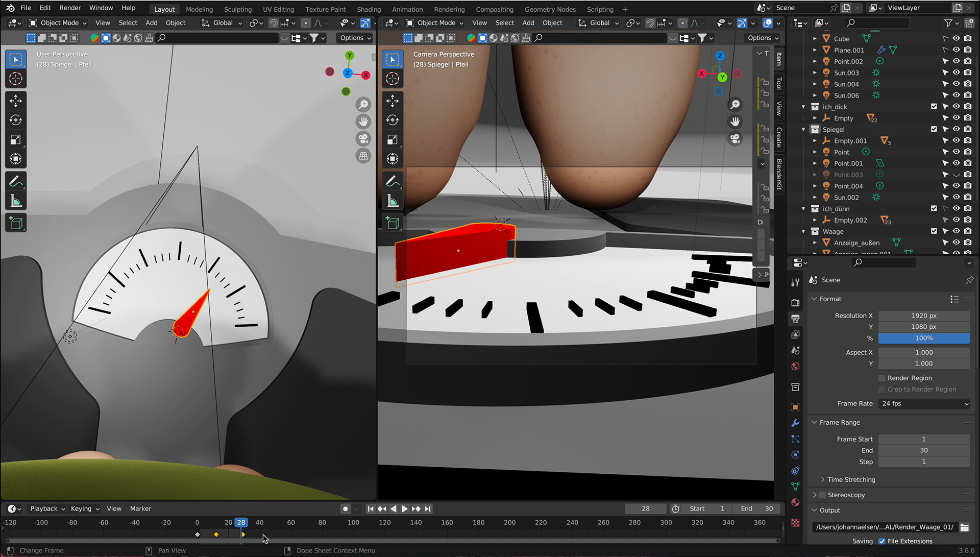Screen dimensions: 980x557
Task: Open the Material properties tab
Action: coord(795,502)
